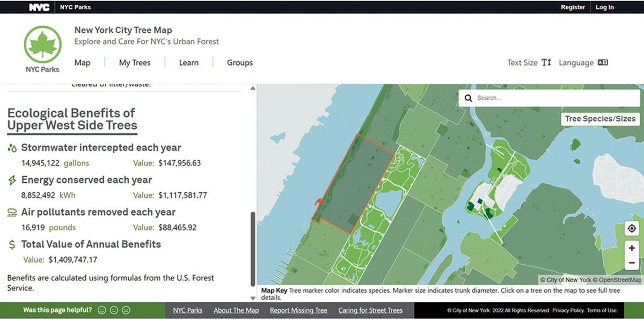644x319 pixels.
Task: Open the Learn menu tab
Action: tap(189, 63)
